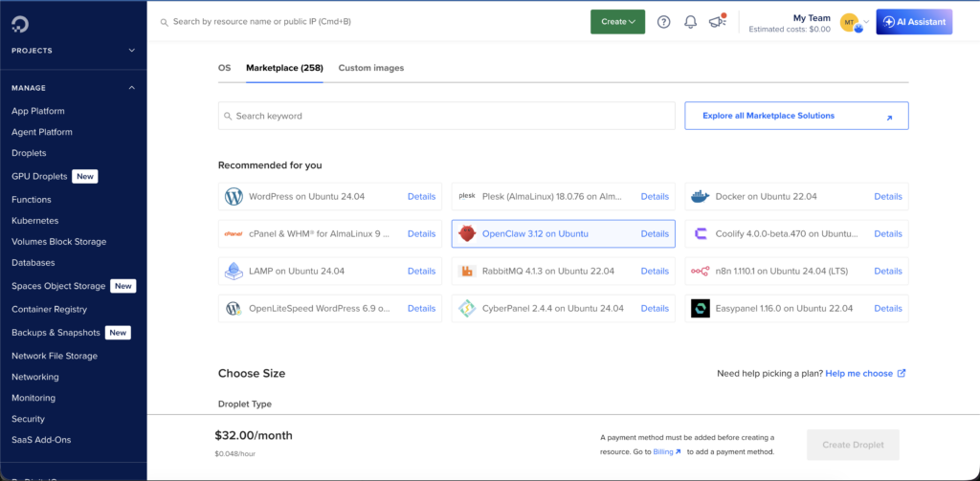This screenshot has width=980, height=481.
Task: Expand the Projects section chevron
Action: 132,51
